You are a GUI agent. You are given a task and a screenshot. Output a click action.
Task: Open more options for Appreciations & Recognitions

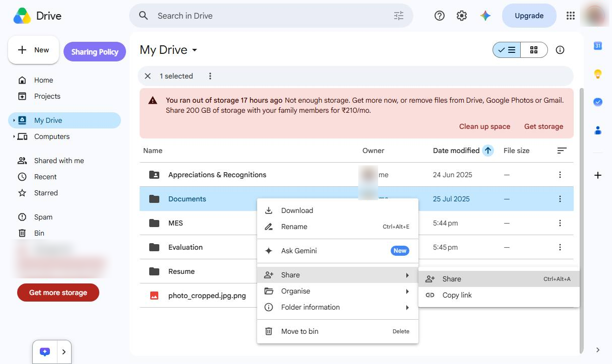click(560, 175)
